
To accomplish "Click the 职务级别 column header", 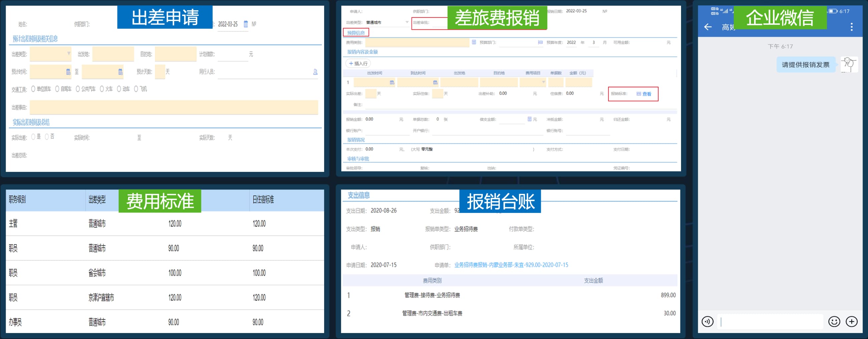I will (17, 200).
